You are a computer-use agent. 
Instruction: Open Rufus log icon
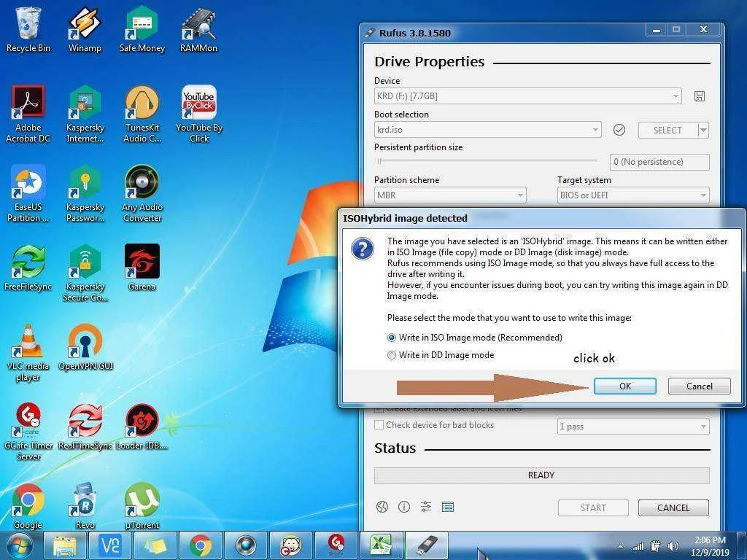pyautogui.click(x=448, y=507)
